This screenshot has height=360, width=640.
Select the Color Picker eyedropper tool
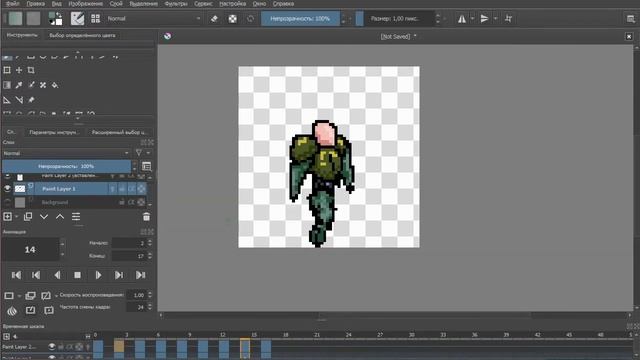pos(19,85)
